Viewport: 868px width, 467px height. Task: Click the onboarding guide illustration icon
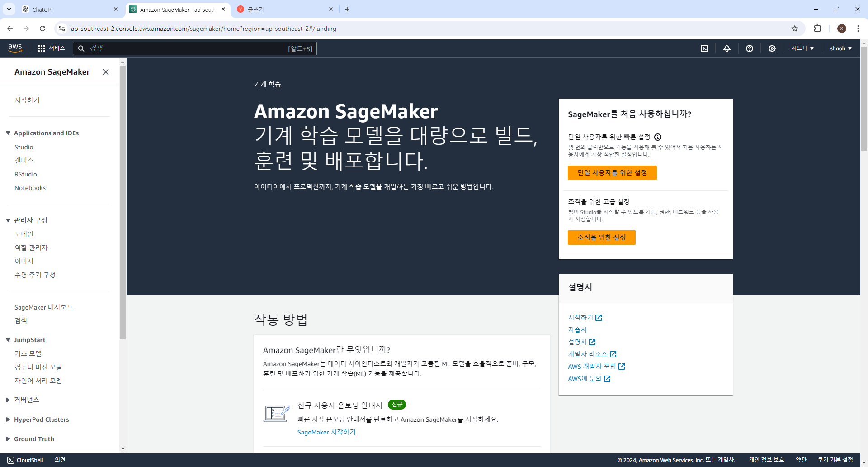[276, 414]
